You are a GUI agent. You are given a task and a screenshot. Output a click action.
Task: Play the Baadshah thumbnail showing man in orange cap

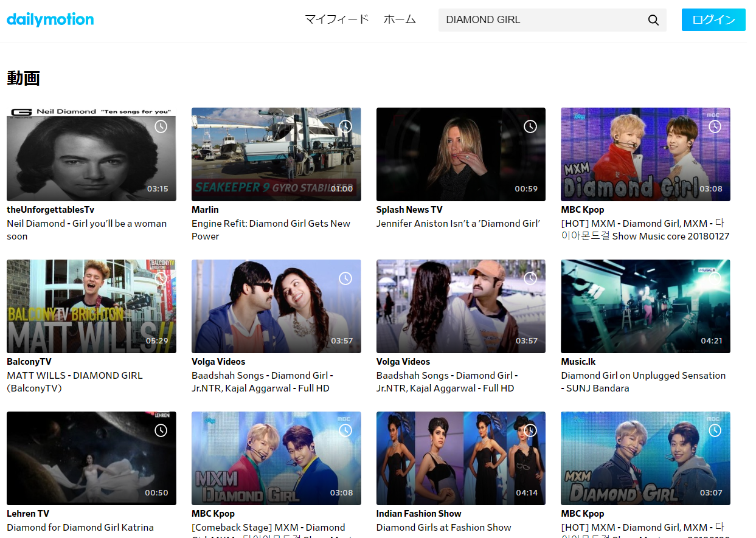coord(461,306)
